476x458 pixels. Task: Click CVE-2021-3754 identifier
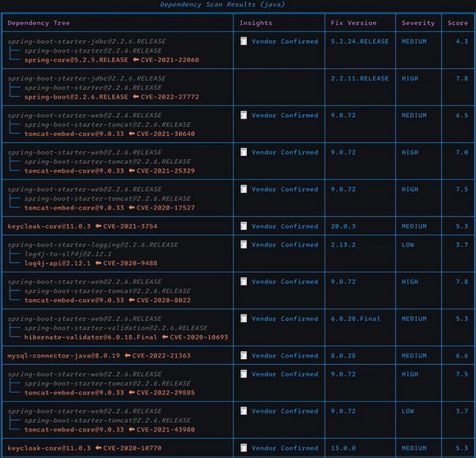(x=130, y=226)
